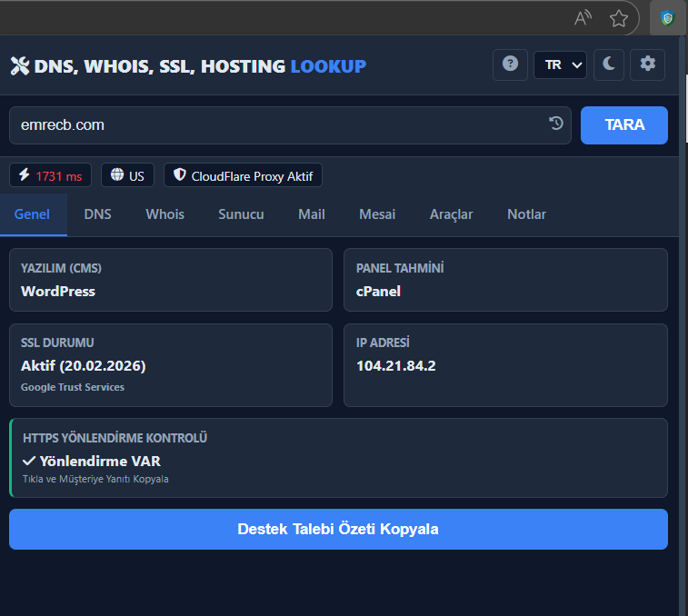
Task: Select the Genel tab
Action: coord(32,214)
